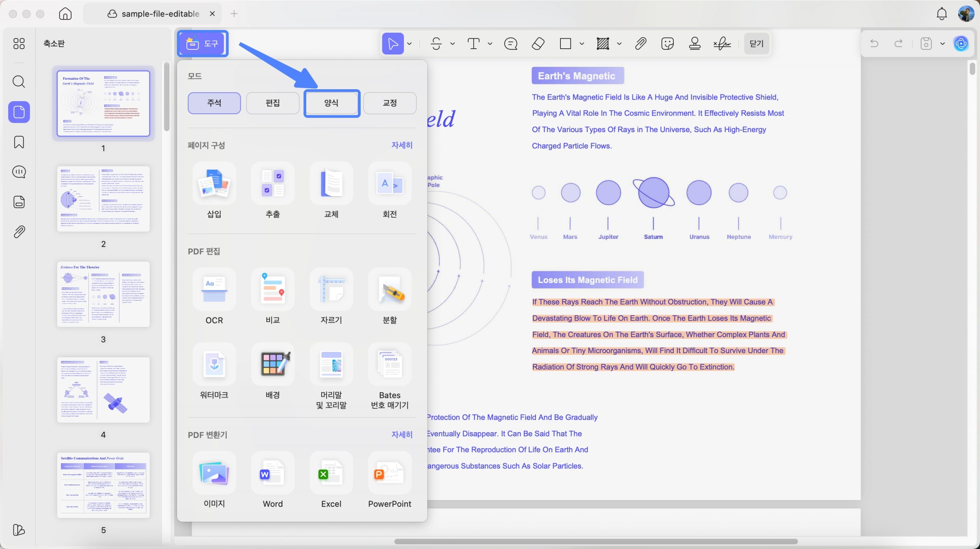
Task: Open Bates 번호 매기기 tool
Action: coord(390,377)
